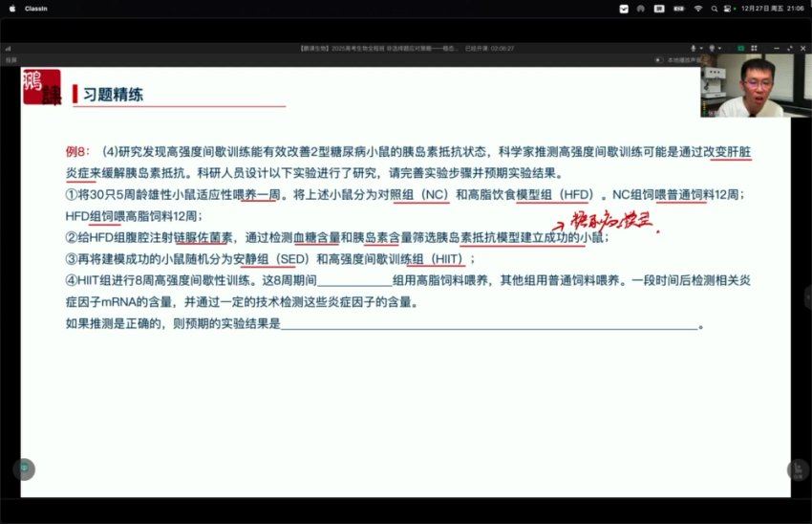Open Control Center in menu bar
812x524 pixels.
click(728, 9)
